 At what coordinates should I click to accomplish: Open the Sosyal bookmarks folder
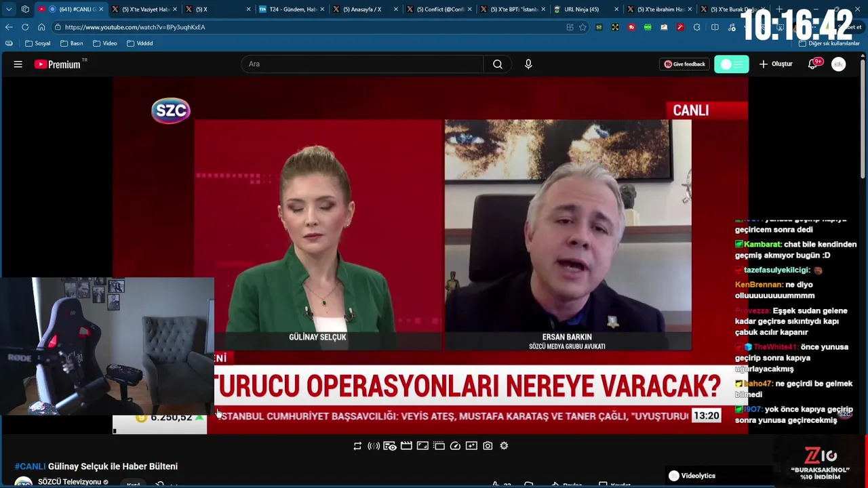coord(38,43)
